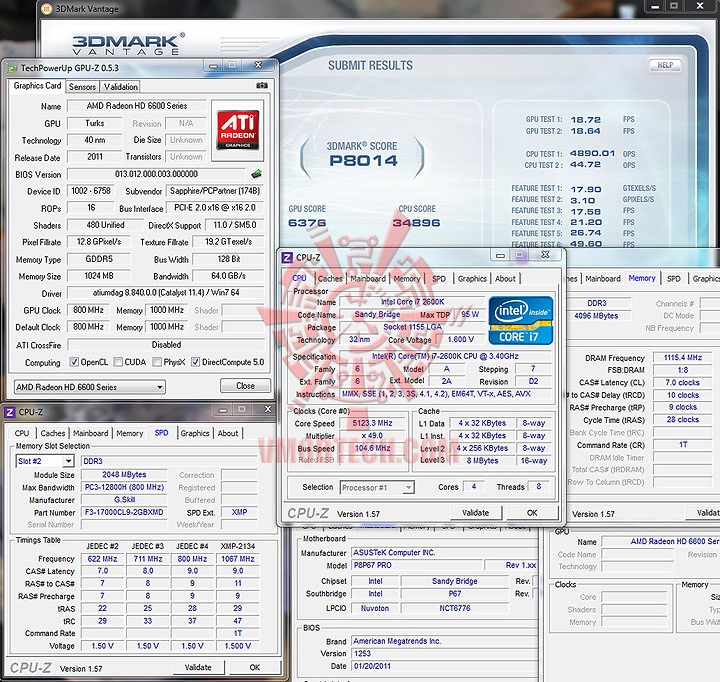Click the Manufacturer value G.Skill
Image resolution: width=720 pixels, height=682 pixels.
(x=124, y=500)
